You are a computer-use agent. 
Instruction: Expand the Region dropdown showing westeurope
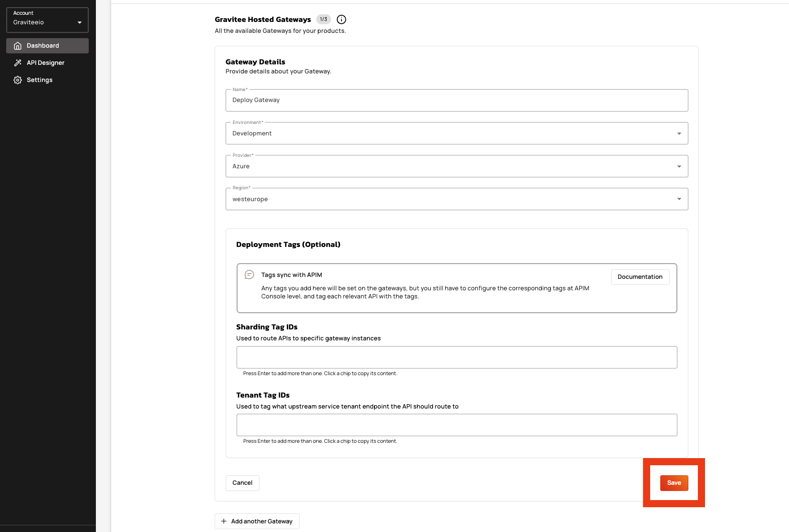click(457, 199)
